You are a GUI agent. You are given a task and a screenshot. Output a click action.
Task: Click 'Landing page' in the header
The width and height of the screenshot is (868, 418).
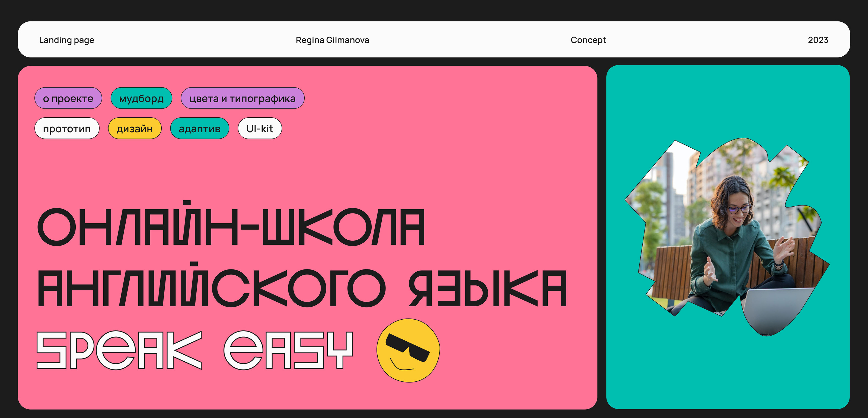click(x=67, y=40)
